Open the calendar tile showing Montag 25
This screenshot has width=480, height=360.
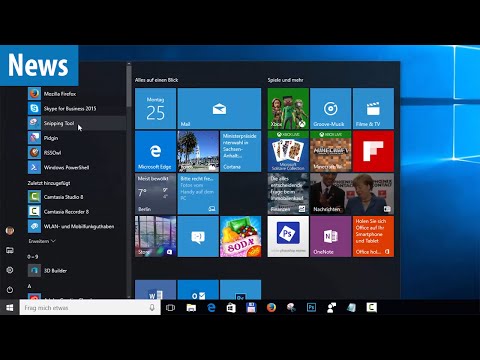[155, 108]
